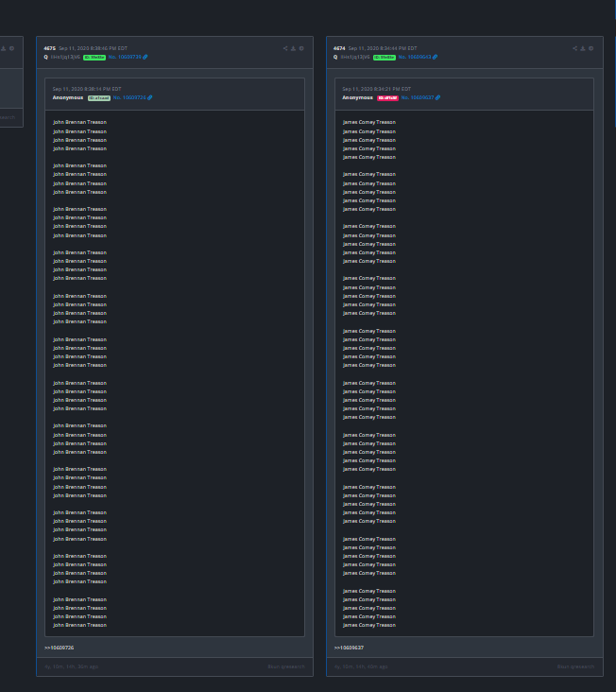
Task: Click the pale green ID badge of the Anonymous post in post 4675
Action: 99,98
